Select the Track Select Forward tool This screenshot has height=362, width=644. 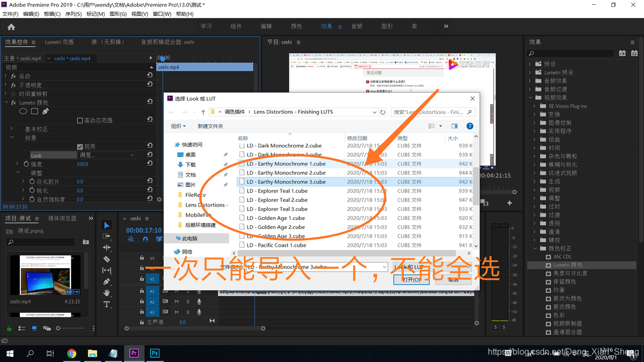(x=106, y=237)
